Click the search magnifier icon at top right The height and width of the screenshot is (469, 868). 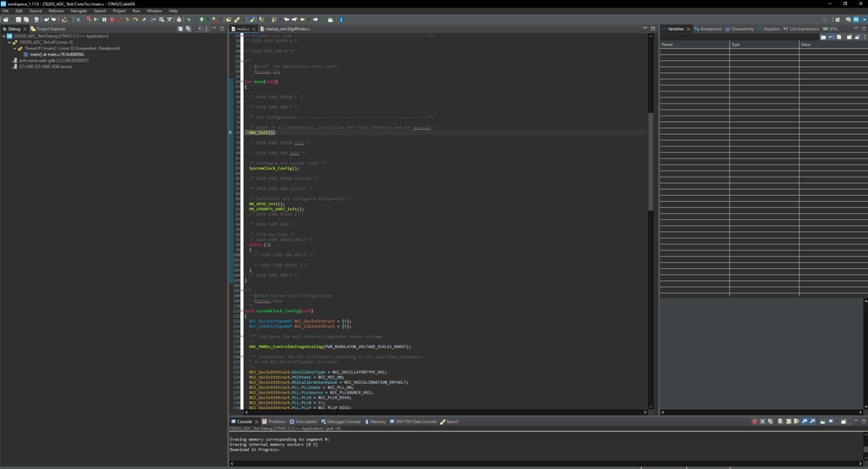coord(825,19)
